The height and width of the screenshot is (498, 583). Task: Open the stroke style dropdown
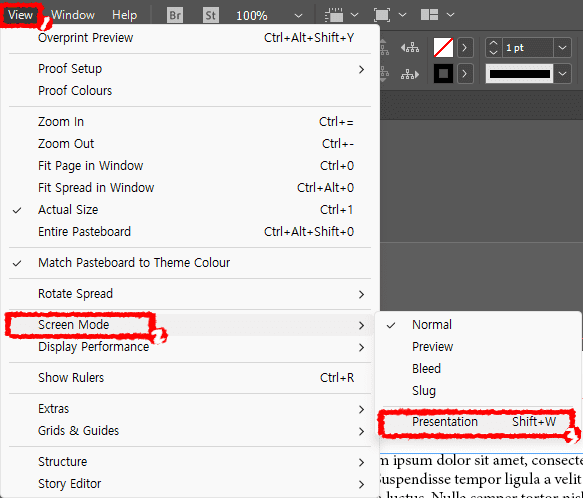[562, 74]
